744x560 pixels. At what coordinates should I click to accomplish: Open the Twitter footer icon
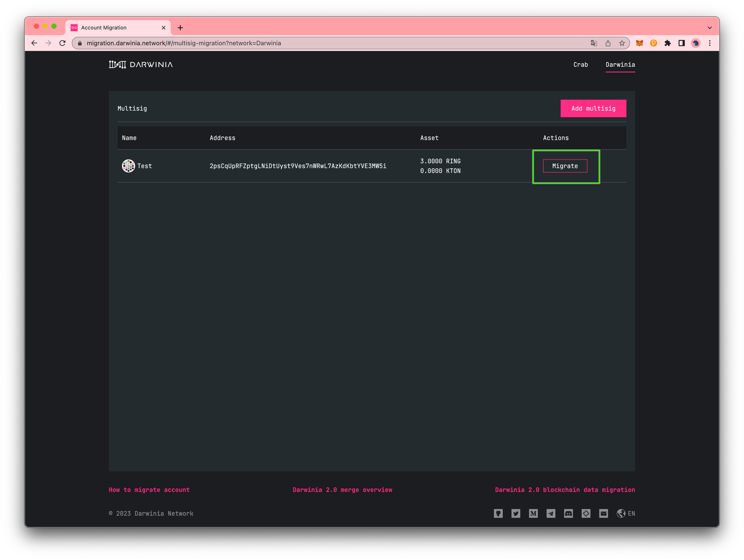(516, 513)
